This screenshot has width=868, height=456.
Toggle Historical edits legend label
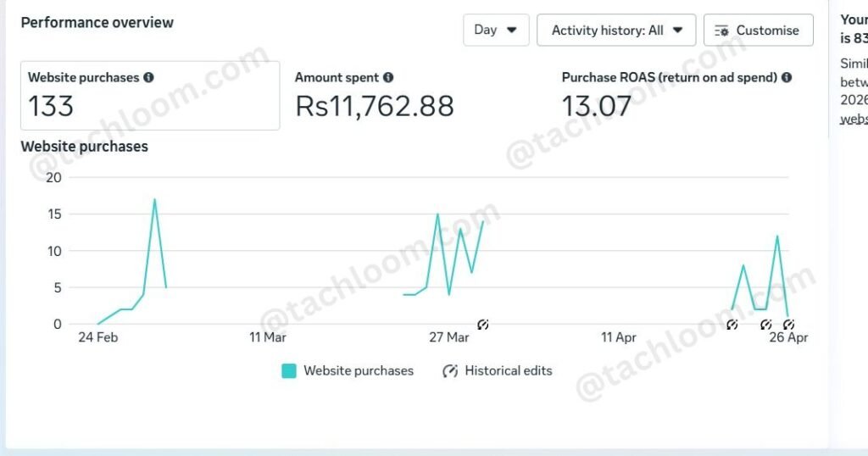coord(509,370)
